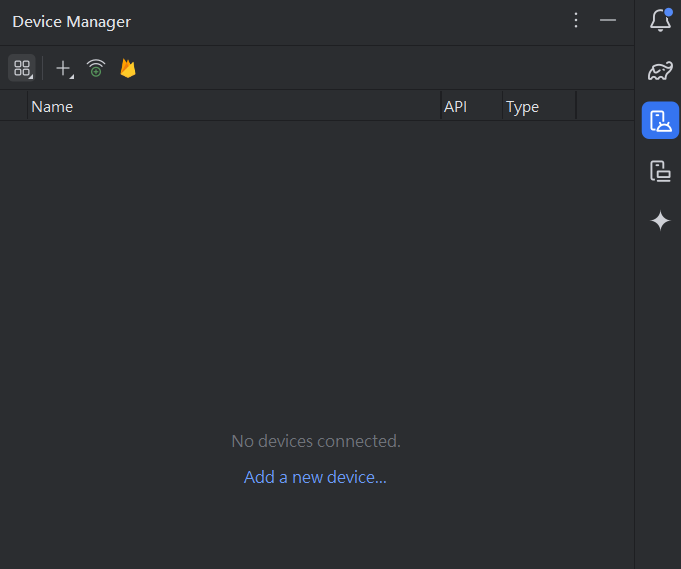Image resolution: width=681 pixels, height=569 pixels.
Task: Expand the plus add-device dropdown
Action: (64, 68)
